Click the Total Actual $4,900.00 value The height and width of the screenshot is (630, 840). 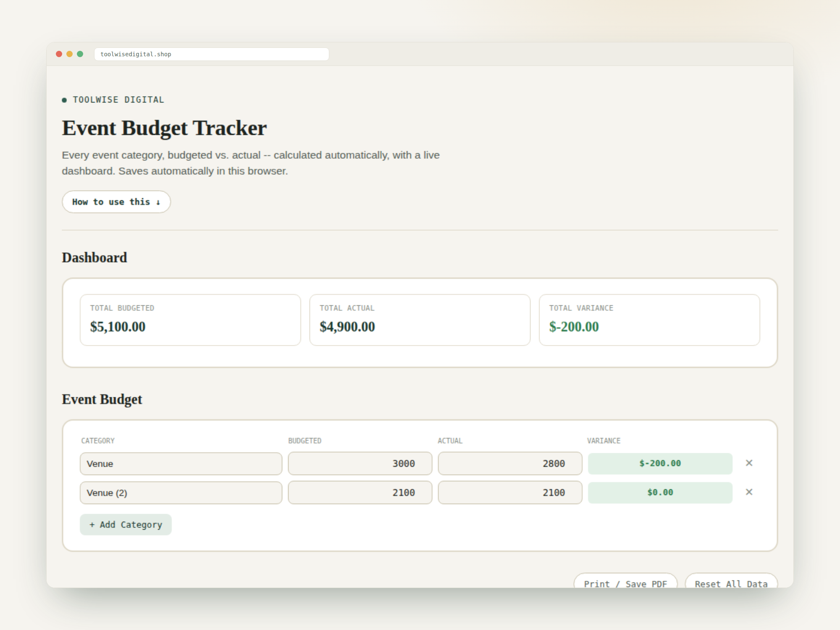347,327
